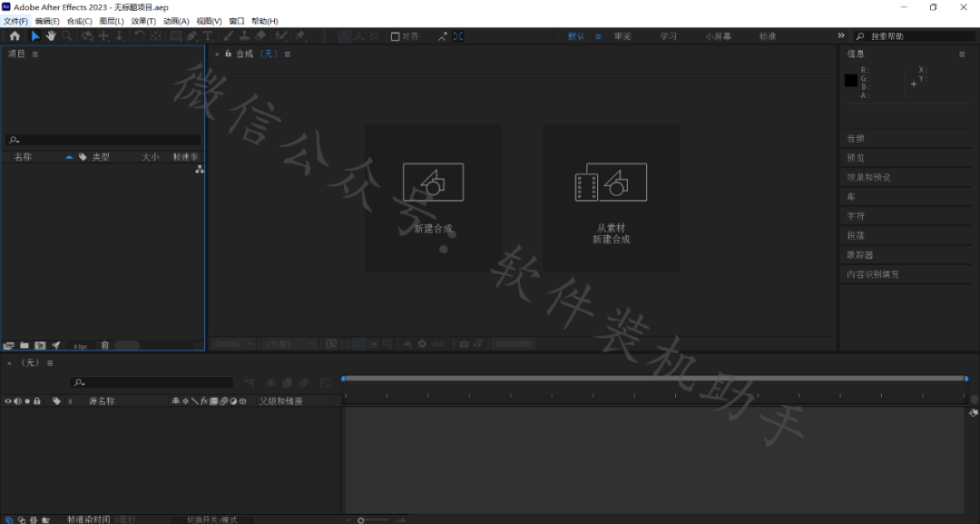Viewport: 980px width, 524px height.
Task: Take snapshot with camera icon in viewer
Action: (464, 344)
